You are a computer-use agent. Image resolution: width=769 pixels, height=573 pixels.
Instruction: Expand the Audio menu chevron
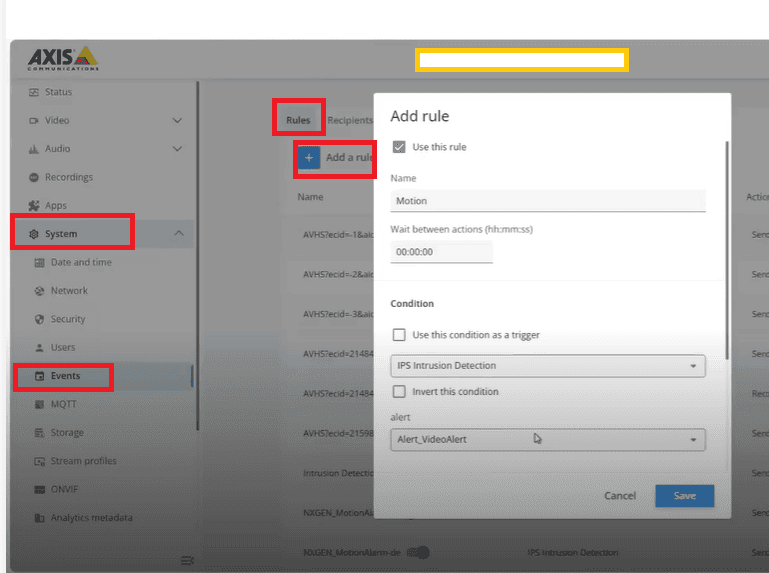tap(178, 149)
